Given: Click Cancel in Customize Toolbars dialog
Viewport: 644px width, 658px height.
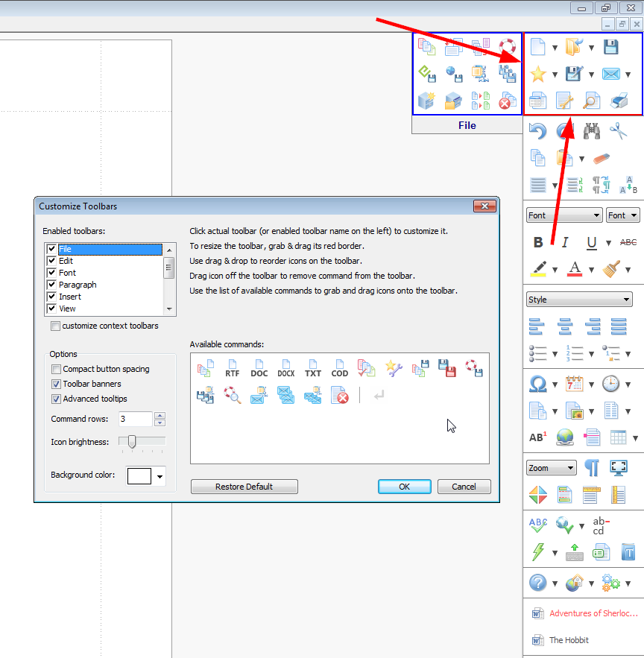Looking at the screenshot, I should 464,487.
